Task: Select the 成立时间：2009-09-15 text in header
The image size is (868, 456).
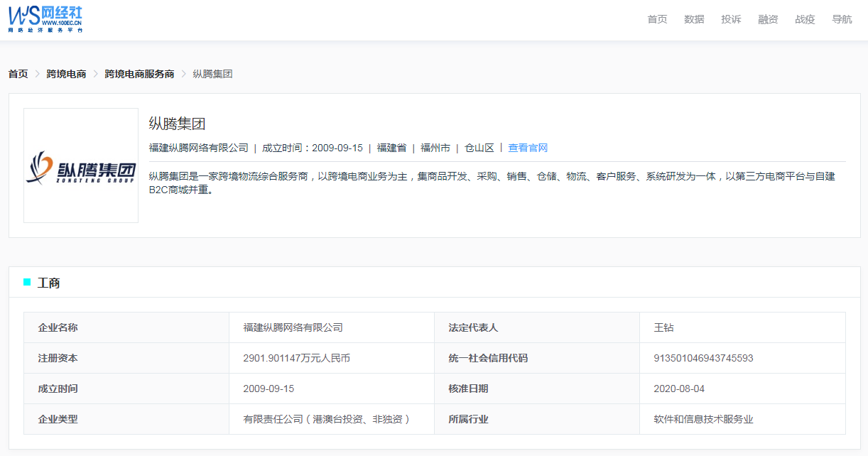Action: coord(313,148)
